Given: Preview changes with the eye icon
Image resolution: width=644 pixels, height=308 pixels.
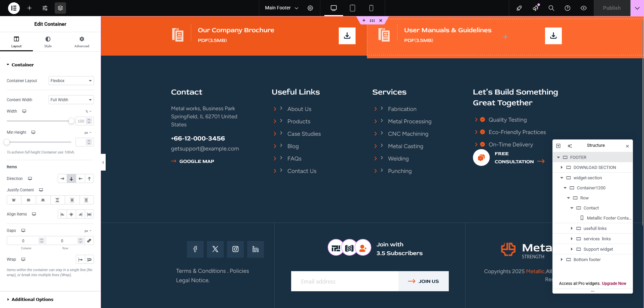Looking at the screenshot, I should click(x=584, y=8).
